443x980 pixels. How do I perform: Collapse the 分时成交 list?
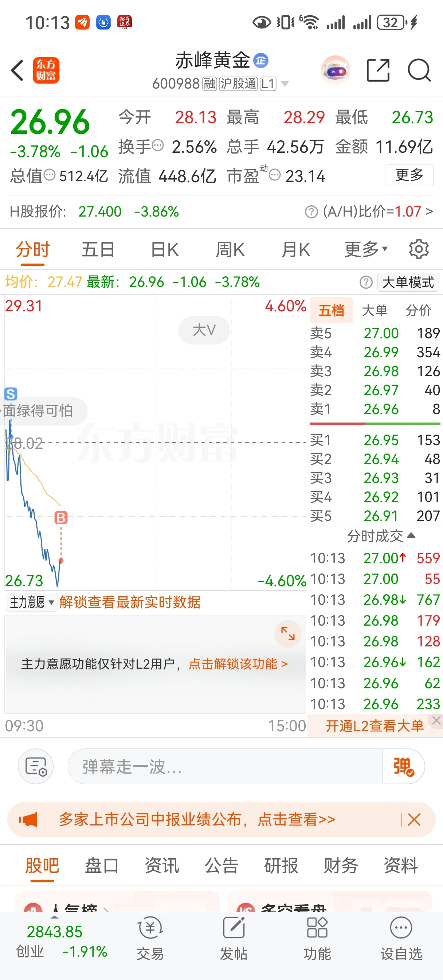pyautogui.click(x=381, y=536)
